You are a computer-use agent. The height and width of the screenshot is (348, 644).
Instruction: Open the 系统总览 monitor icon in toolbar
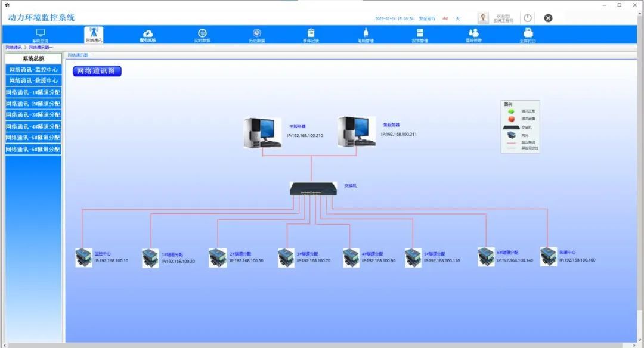click(x=41, y=33)
